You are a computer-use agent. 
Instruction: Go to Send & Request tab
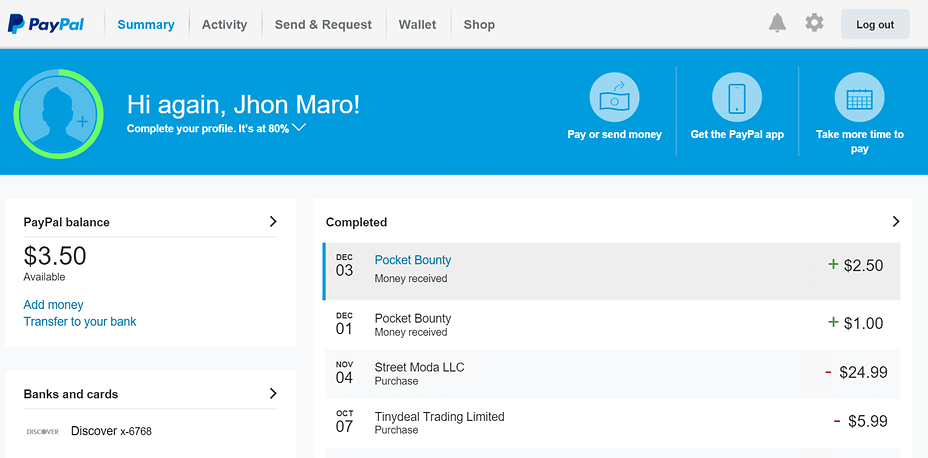(323, 25)
